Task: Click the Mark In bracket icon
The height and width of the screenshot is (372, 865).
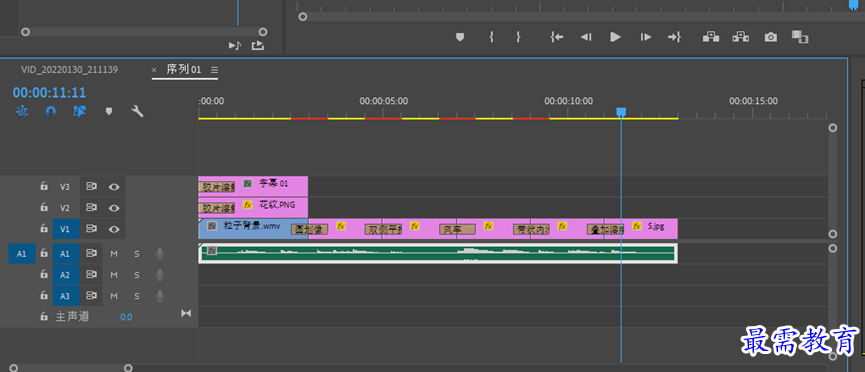Action: point(491,37)
